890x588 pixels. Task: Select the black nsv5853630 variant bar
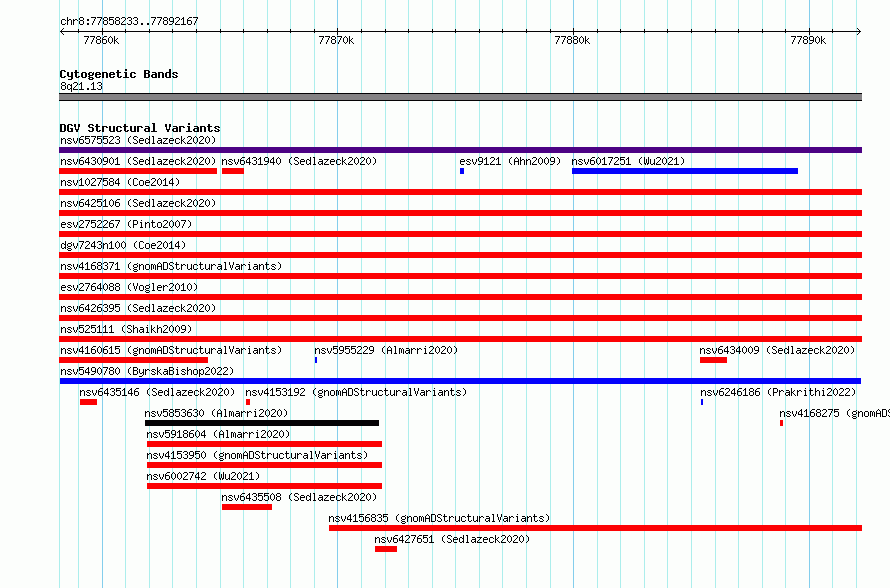(262, 423)
